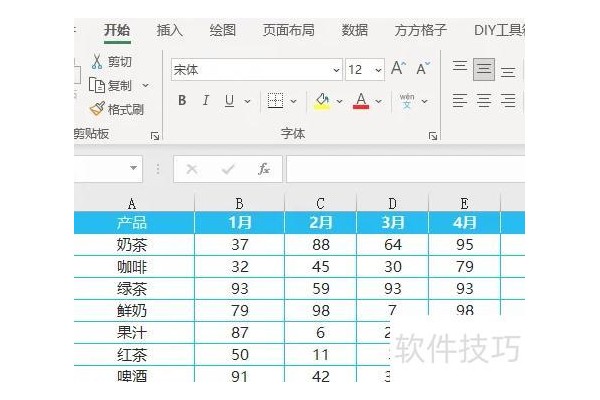Open Insert Function fx dialog

(x=264, y=169)
